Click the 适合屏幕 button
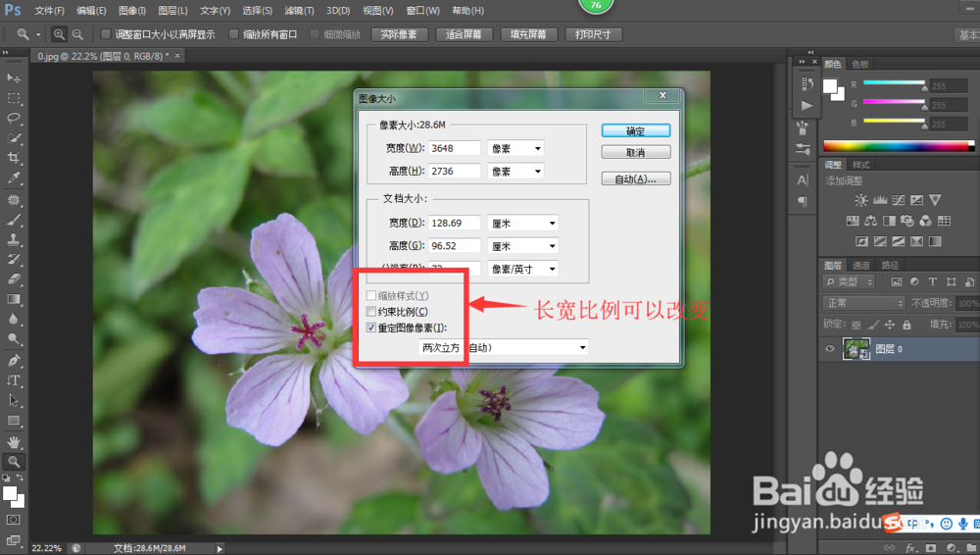The height and width of the screenshot is (555, 980). [464, 34]
